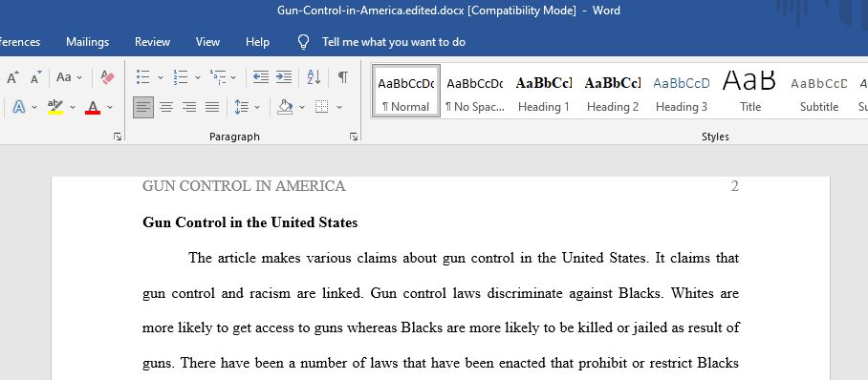Click the Tell me lightbulb icon
The width and height of the screenshot is (868, 380).
[303, 42]
